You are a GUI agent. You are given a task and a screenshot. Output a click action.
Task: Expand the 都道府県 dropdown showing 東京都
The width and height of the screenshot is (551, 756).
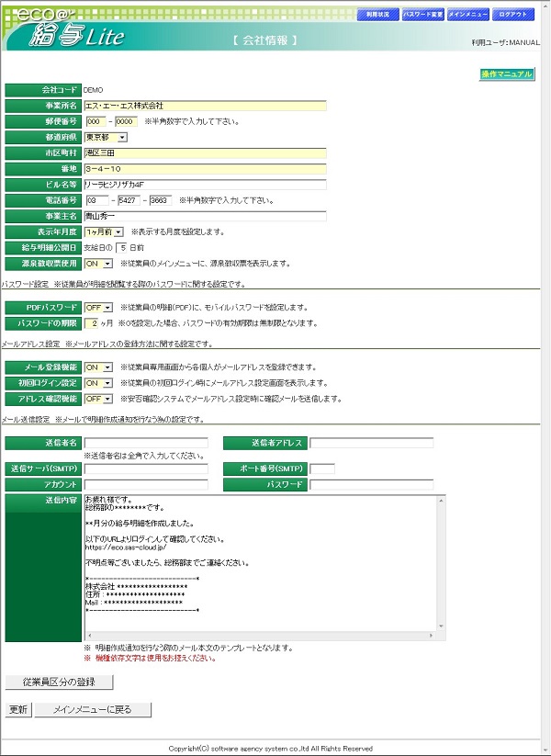(107, 137)
